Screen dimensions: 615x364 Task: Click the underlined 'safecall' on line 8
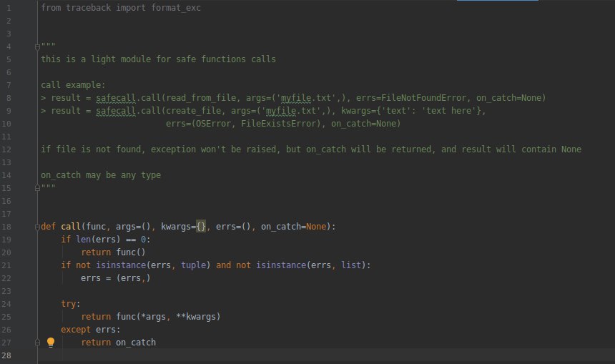tap(116, 98)
